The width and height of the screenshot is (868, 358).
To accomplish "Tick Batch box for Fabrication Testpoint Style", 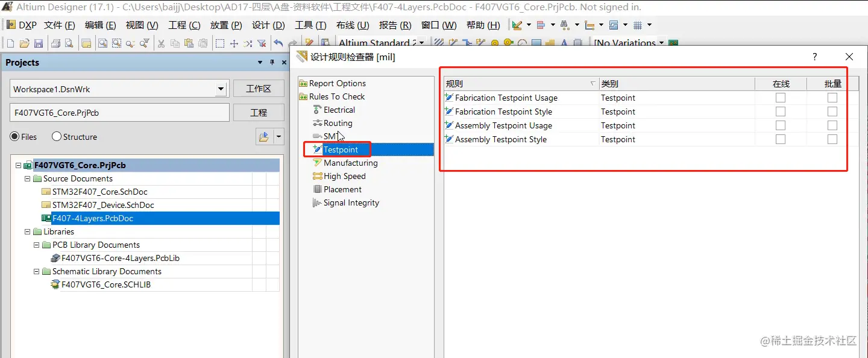I will (x=832, y=111).
